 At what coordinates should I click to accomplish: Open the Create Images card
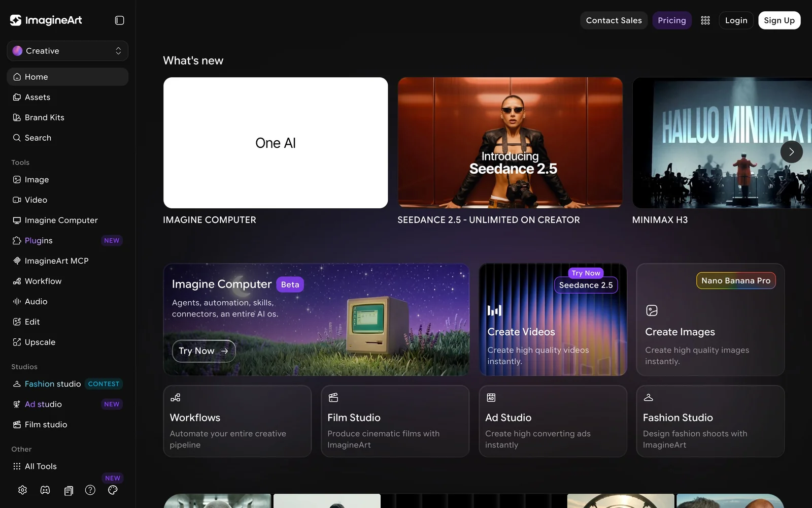(710, 320)
